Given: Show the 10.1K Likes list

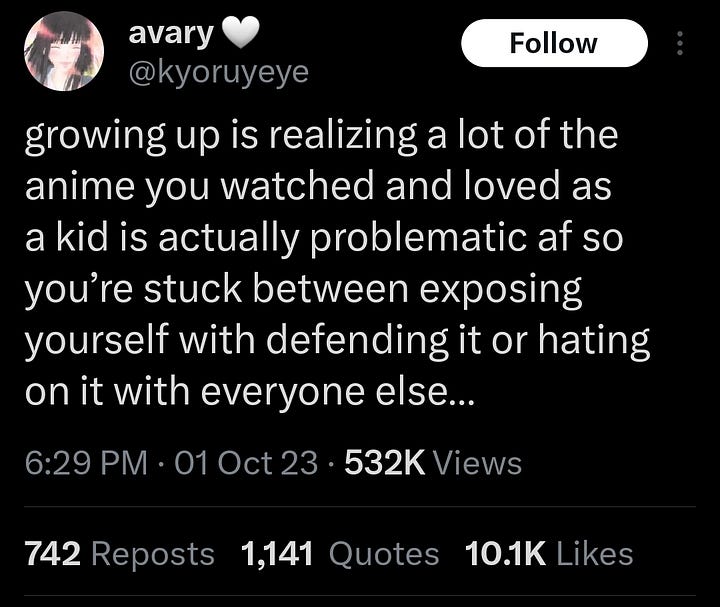Looking at the screenshot, I should (x=549, y=553).
